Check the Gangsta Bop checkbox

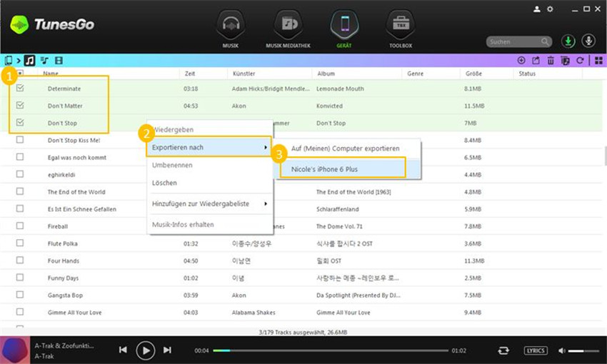20,295
